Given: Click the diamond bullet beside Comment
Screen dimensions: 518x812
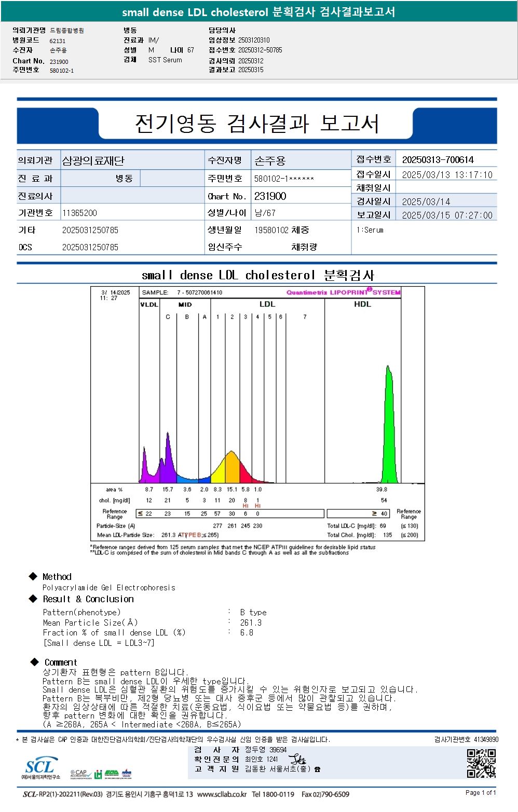Looking at the screenshot, I should pyautogui.click(x=35, y=662).
